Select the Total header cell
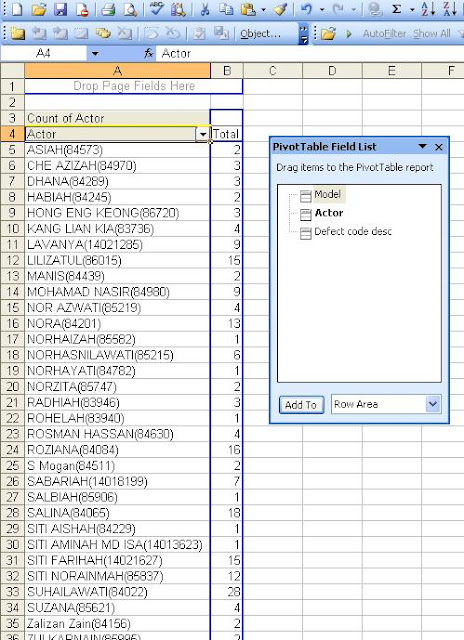Screen dimensions: 464x640 click(226, 134)
